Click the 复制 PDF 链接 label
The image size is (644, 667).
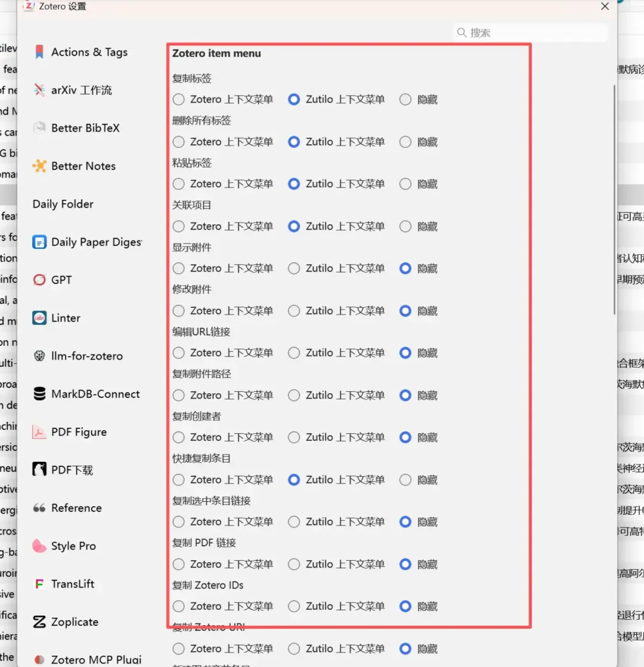[204, 543]
